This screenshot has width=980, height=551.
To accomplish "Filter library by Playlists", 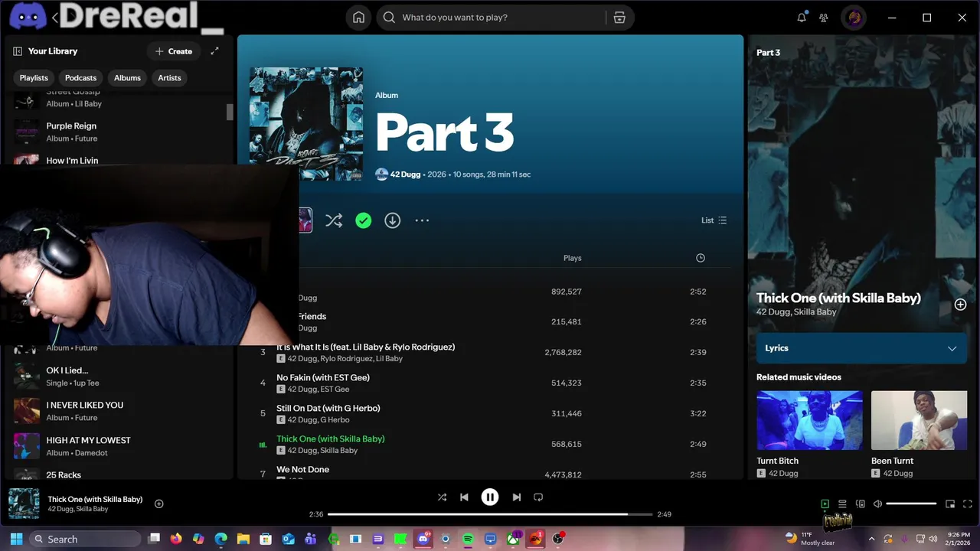I will pos(34,78).
